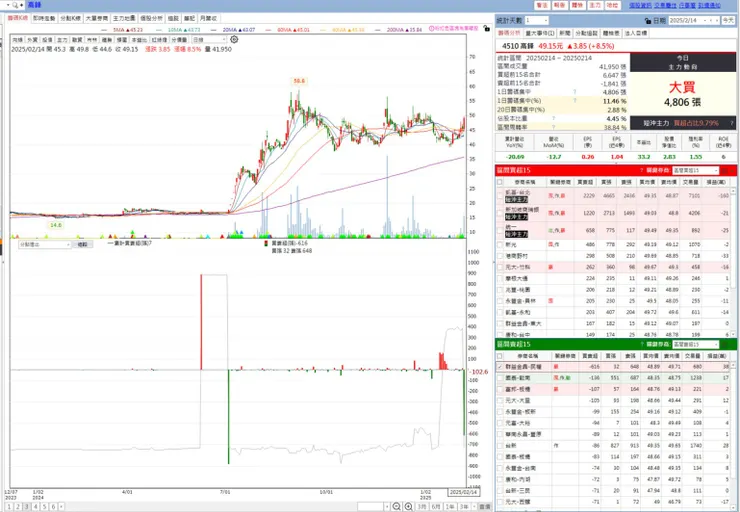Image resolution: width=740 pixels, height=512 pixels.
Task: Open the 日期 date picker dropdown
Action: [x=707, y=21]
